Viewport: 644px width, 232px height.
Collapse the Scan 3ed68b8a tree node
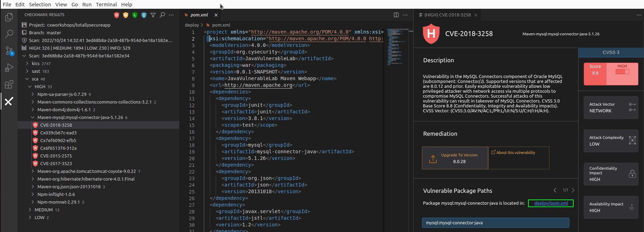(24, 56)
